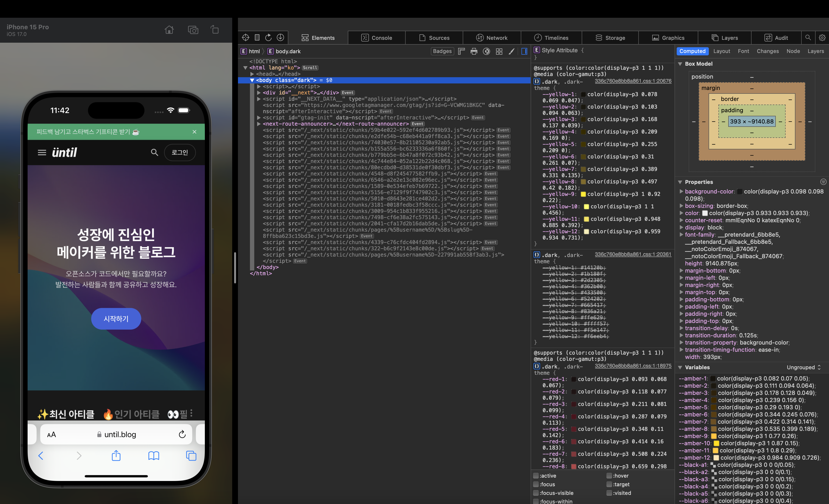Toggle the :visited checkbox
Screen dimensions: 829x504
(609, 493)
